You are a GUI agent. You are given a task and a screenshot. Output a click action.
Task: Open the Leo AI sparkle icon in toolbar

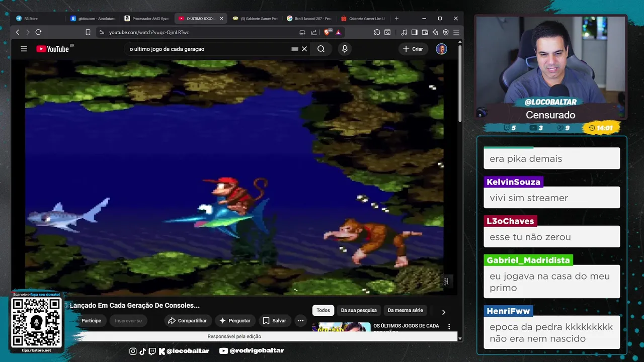click(435, 32)
